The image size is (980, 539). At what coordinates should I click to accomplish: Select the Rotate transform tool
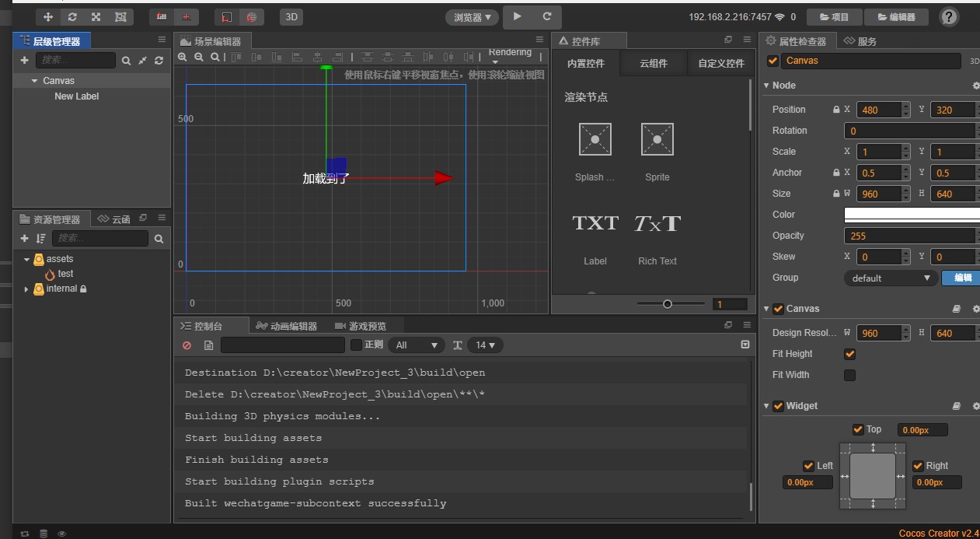pos(72,16)
